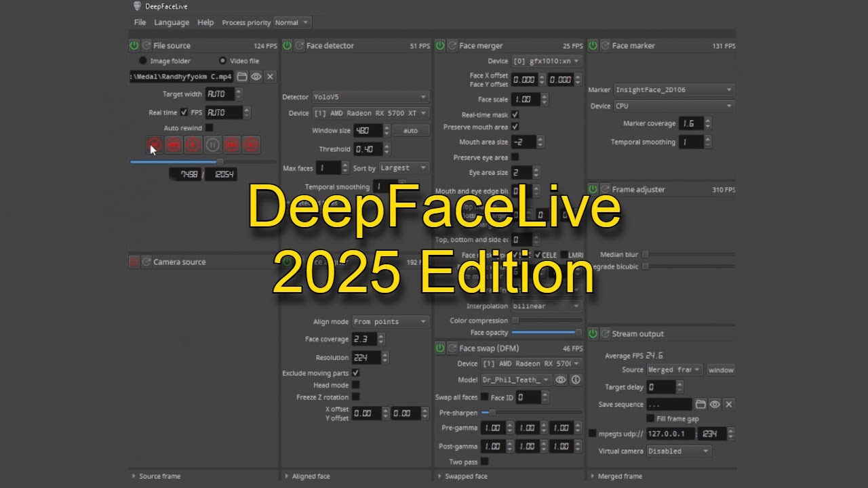The width and height of the screenshot is (868, 488).
Task: Toggle the Stream output power icon
Action: click(x=593, y=333)
